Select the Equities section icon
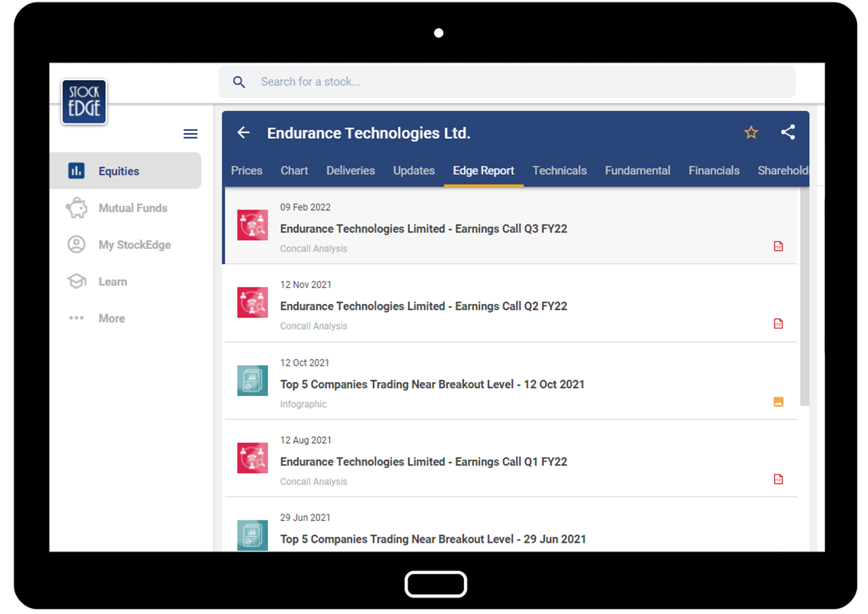Image resolution: width=868 pixels, height=614 pixels. click(x=77, y=171)
